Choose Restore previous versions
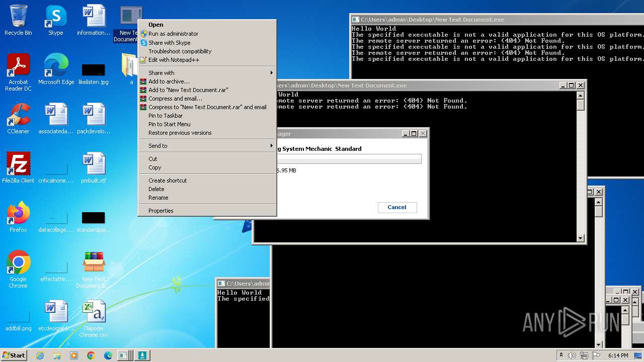This screenshot has height=362, width=644. pyautogui.click(x=207, y=133)
